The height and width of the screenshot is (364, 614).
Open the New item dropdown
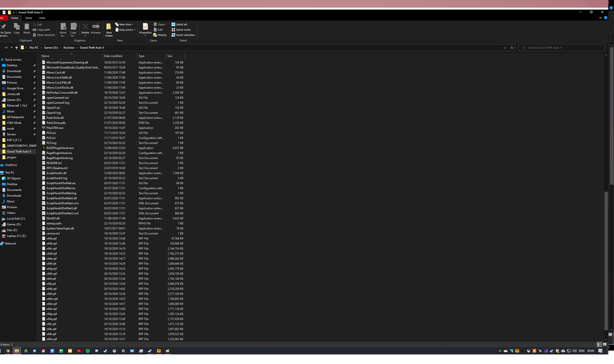coord(124,25)
